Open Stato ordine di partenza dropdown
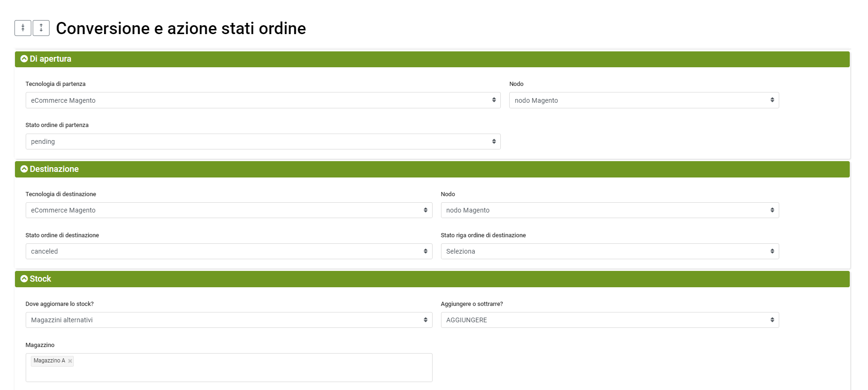Image resolution: width=868 pixels, height=390 pixels. pyautogui.click(x=263, y=142)
